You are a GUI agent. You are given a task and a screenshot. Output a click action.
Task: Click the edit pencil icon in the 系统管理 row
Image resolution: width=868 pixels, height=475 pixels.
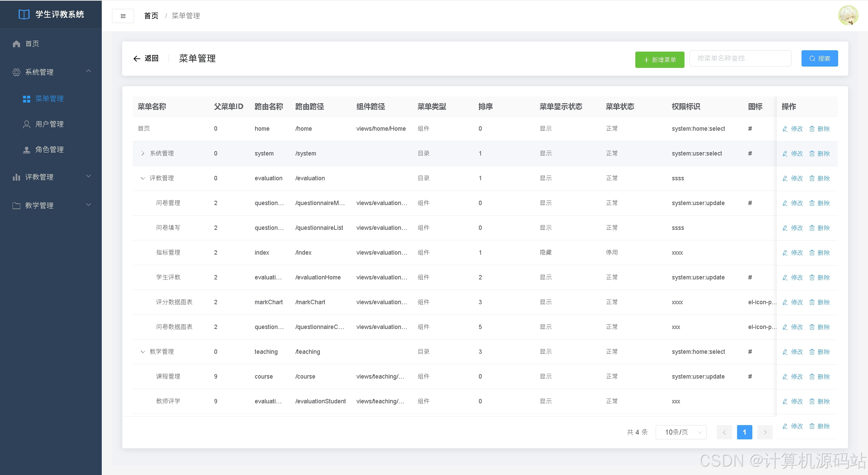[785, 153]
